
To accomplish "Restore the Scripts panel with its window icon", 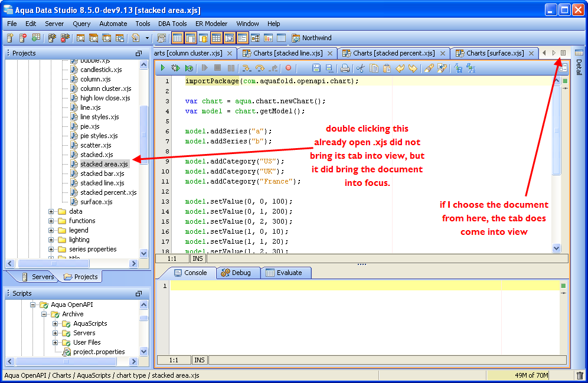I will 139,293.
